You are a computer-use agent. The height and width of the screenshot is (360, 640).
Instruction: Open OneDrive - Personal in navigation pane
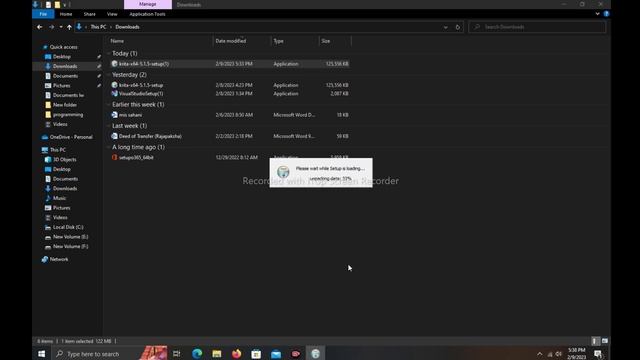tap(71, 137)
